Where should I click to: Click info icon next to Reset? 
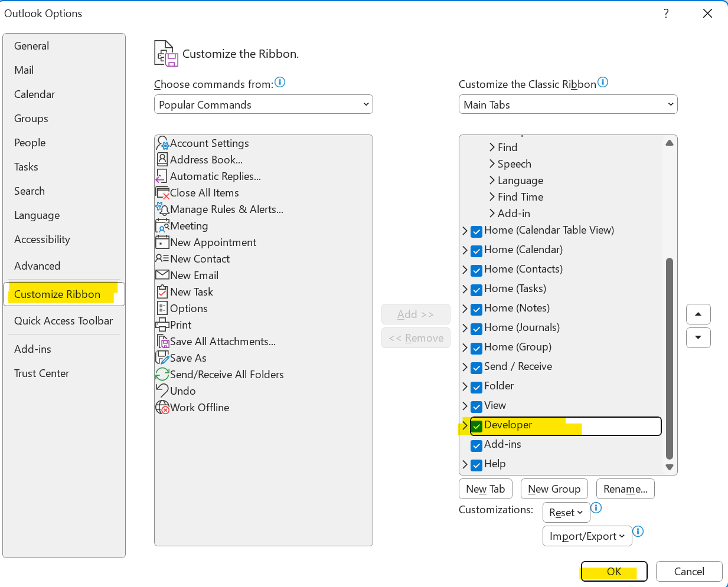pos(596,508)
